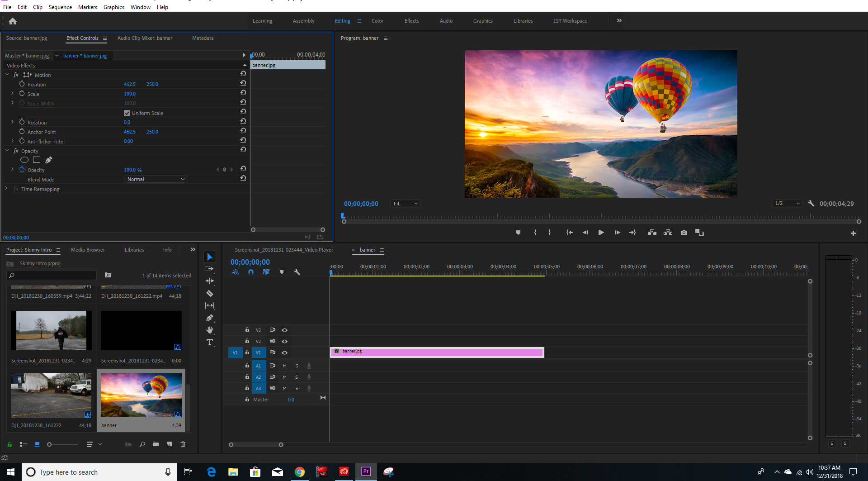Open the Fit zoom level dropdown
The height and width of the screenshot is (481, 868).
click(x=405, y=203)
